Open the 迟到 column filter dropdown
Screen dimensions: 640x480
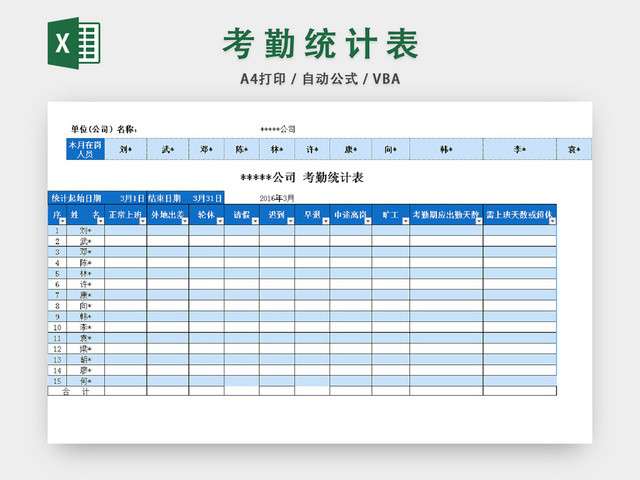coord(290,221)
